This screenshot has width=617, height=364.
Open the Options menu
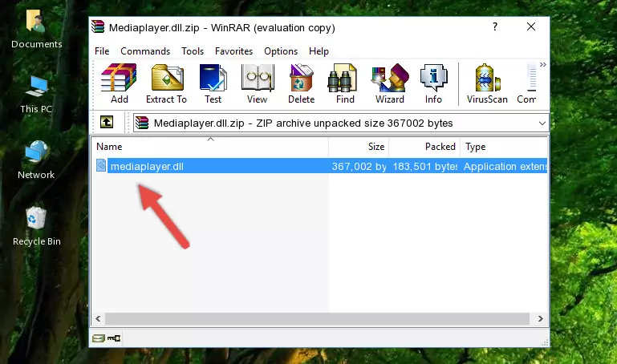pos(281,51)
